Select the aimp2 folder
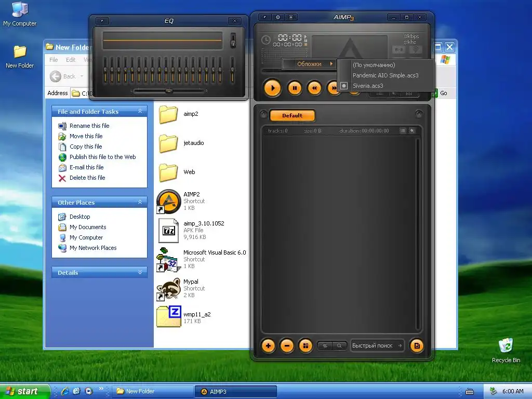 coord(179,114)
